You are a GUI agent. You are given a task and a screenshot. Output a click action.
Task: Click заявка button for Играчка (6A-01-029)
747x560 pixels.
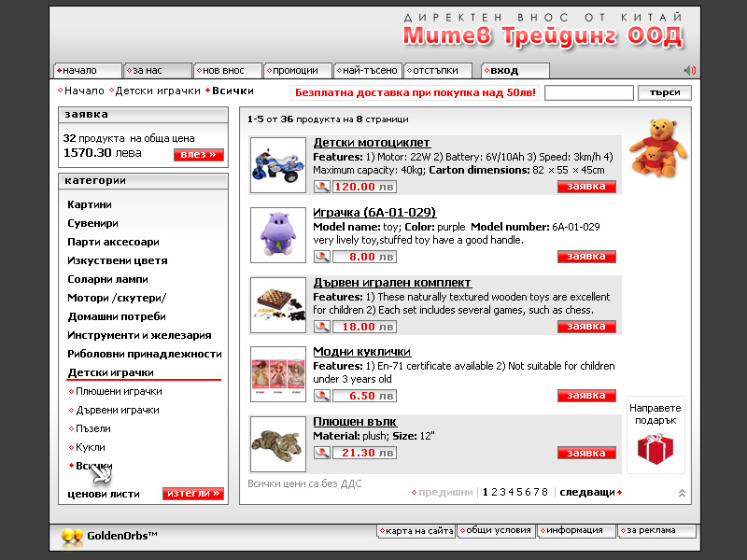pos(586,257)
